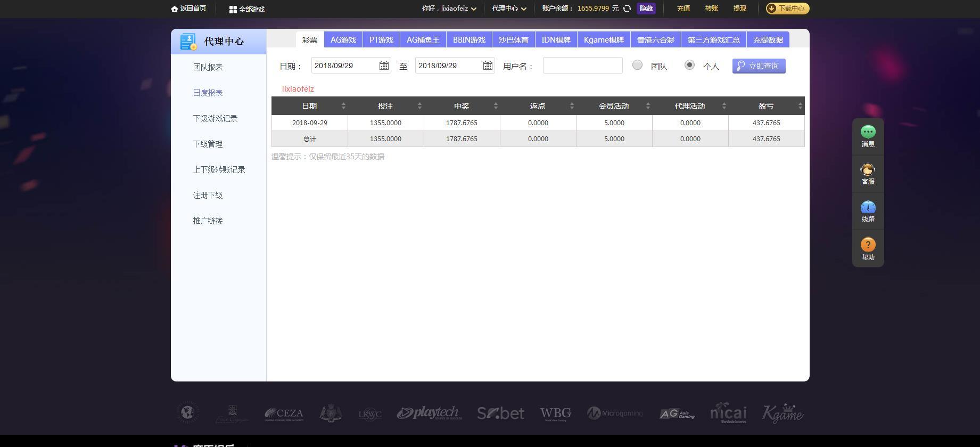Select the 团队 radio button

(x=637, y=65)
